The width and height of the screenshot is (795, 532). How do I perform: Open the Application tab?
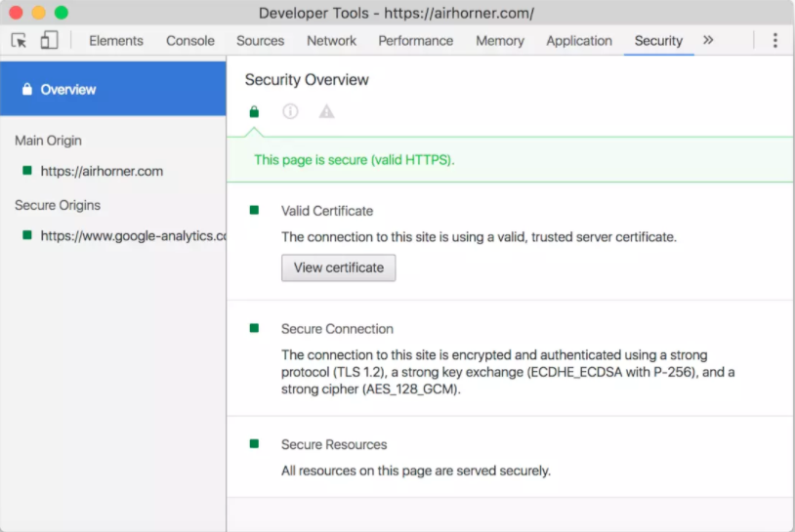coord(579,41)
